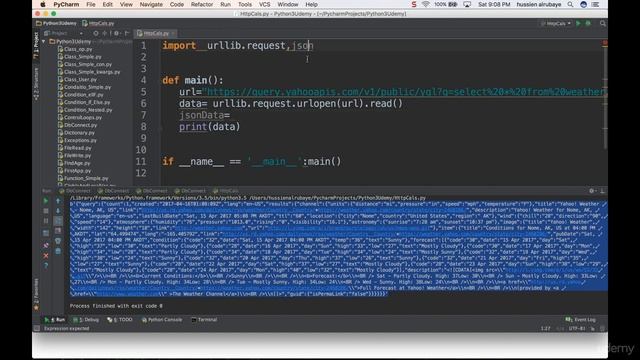
Task: Open the VCS menu
Action: point(264,4)
